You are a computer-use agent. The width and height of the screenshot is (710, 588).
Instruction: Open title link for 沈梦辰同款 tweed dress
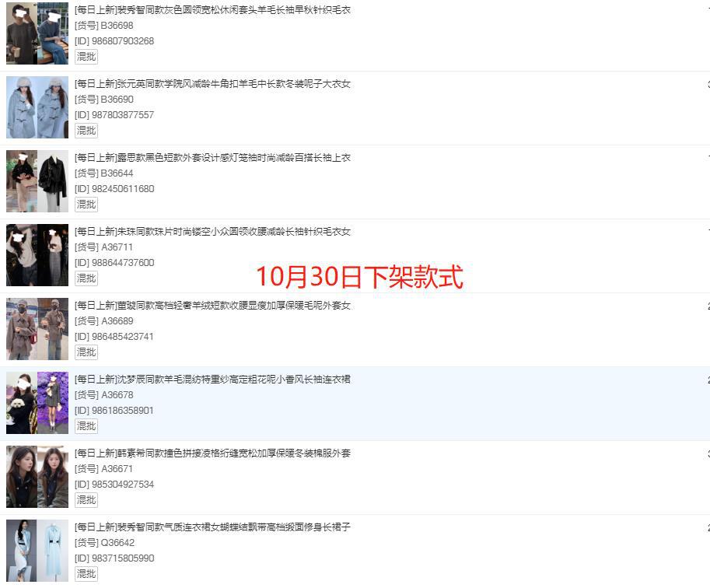coord(212,379)
